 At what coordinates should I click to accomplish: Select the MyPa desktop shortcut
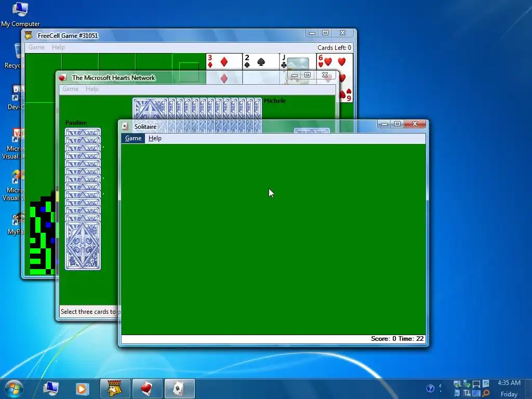coord(16,223)
